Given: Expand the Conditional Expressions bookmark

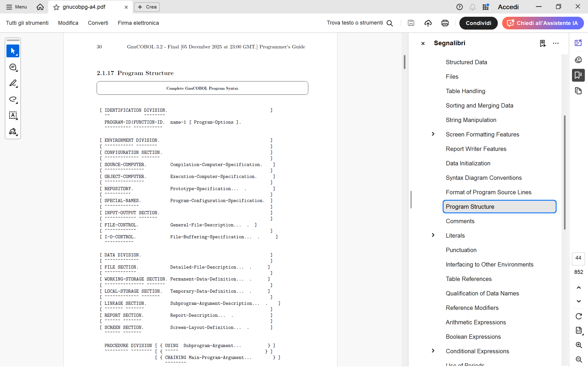Looking at the screenshot, I should pyautogui.click(x=433, y=351).
